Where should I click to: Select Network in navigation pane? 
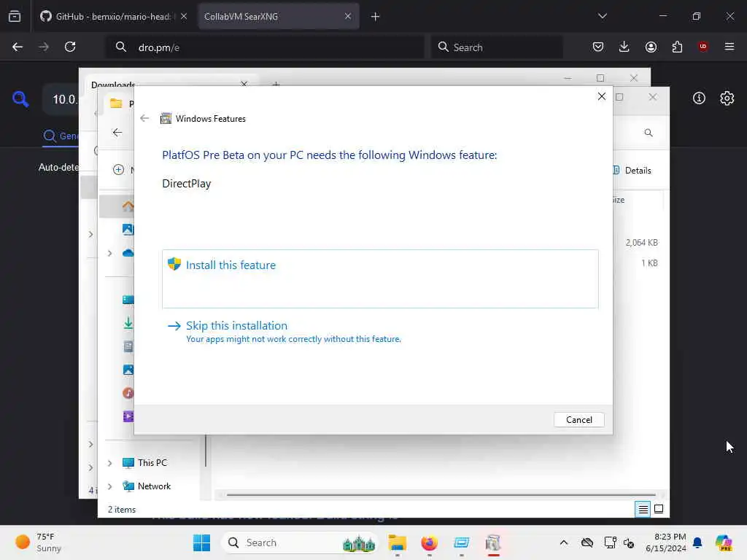[154, 486]
